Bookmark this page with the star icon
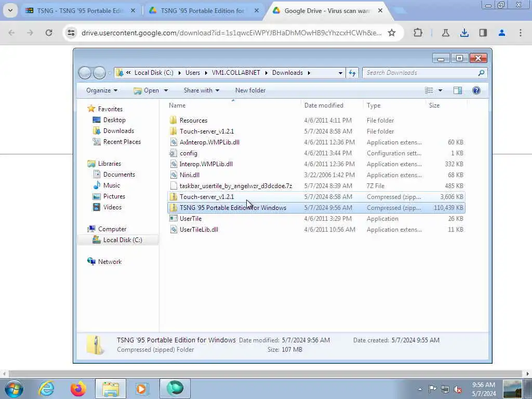 point(392,33)
